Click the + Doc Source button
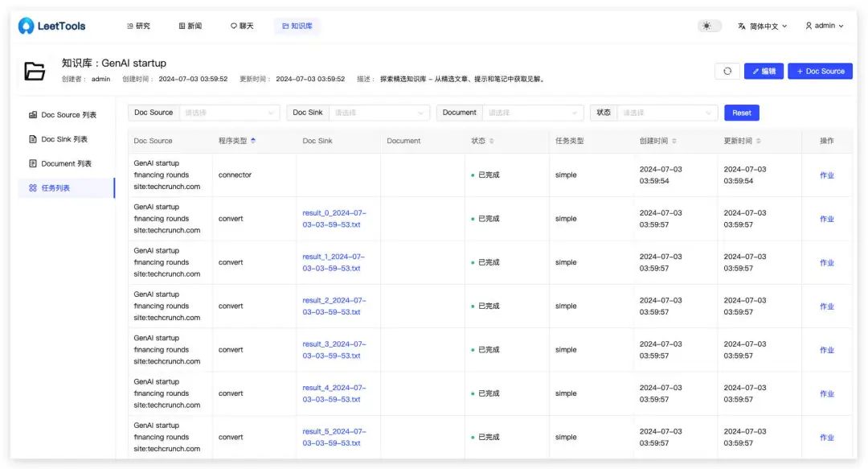 820,71
